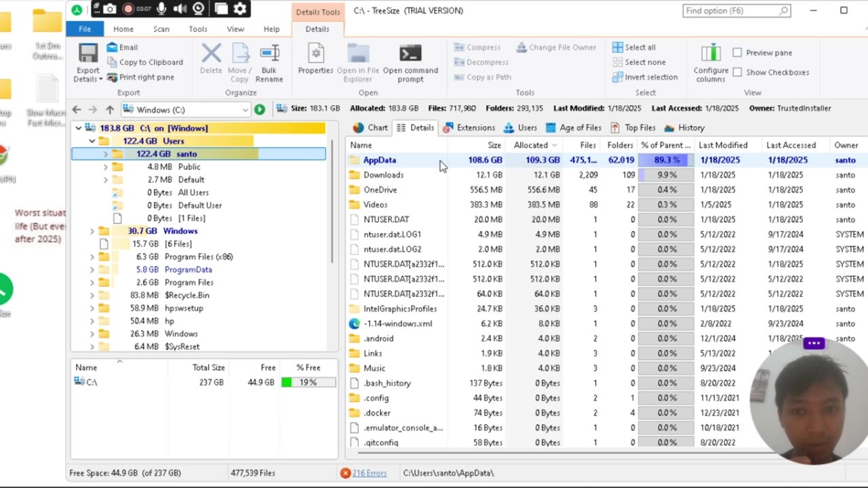Click the Bulk Rename icon
This screenshot has height=488, width=868.
(x=269, y=54)
